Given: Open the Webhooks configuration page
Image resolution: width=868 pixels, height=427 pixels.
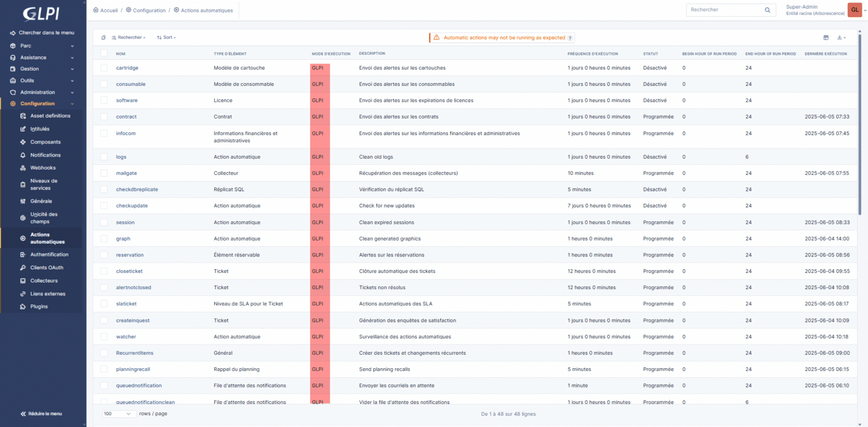Looking at the screenshot, I should coord(43,168).
